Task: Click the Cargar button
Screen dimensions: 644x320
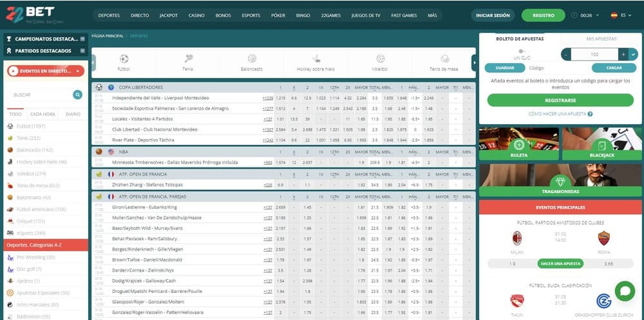Action: (x=614, y=68)
